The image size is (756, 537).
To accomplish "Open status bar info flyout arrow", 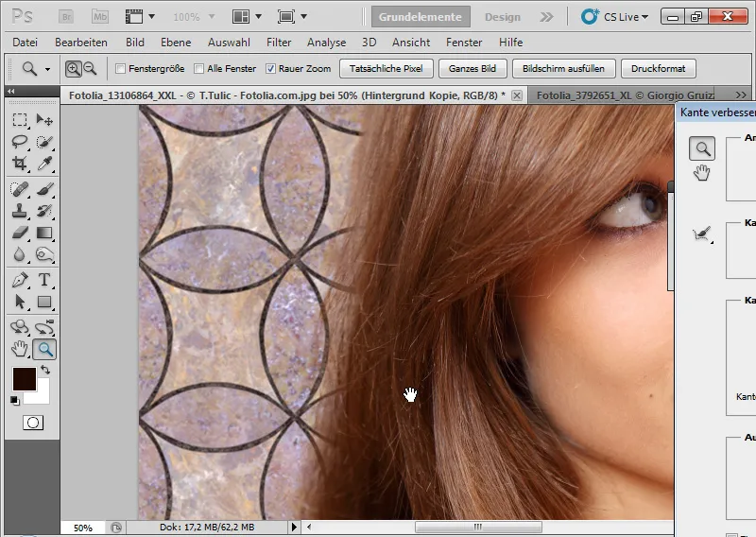I will coord(294,527).
